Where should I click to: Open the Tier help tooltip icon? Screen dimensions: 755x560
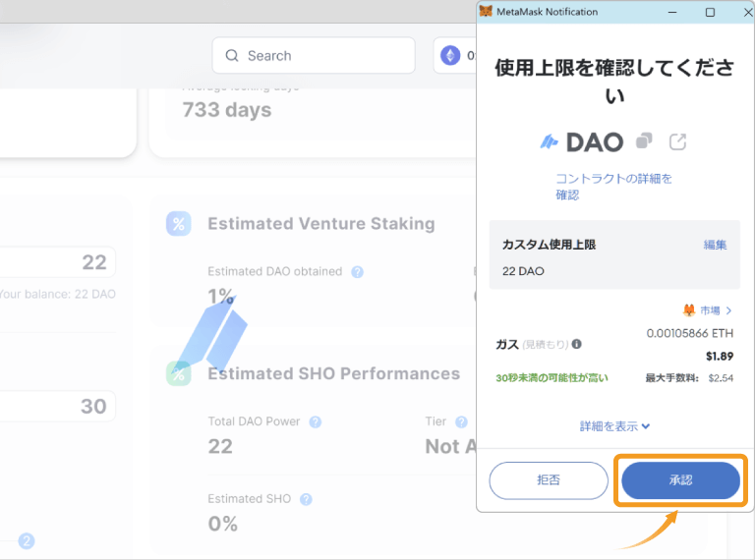tap(461, 421)
